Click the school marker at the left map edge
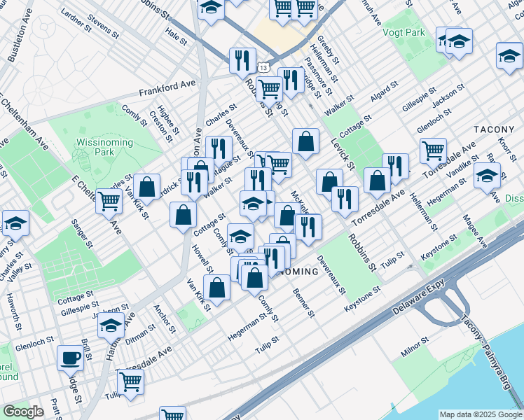Image resolution: width=524 pixels, height=420 pixels. [x=15, y=224]
